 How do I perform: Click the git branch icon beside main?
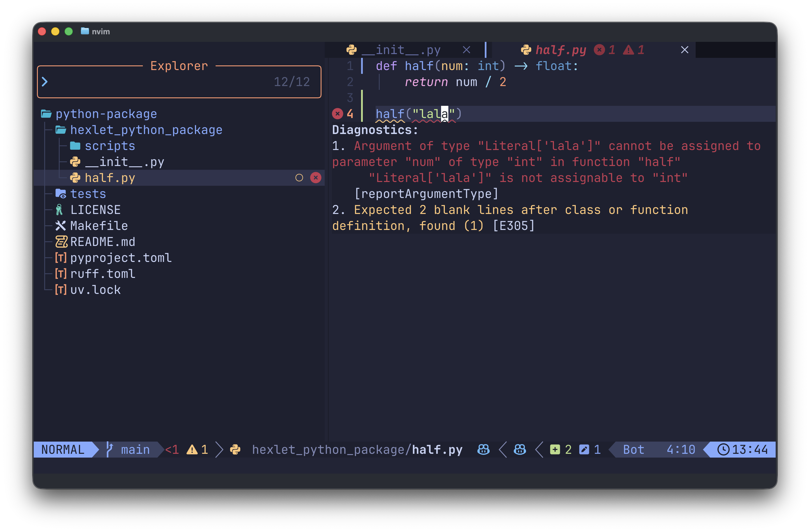point(109,449)
